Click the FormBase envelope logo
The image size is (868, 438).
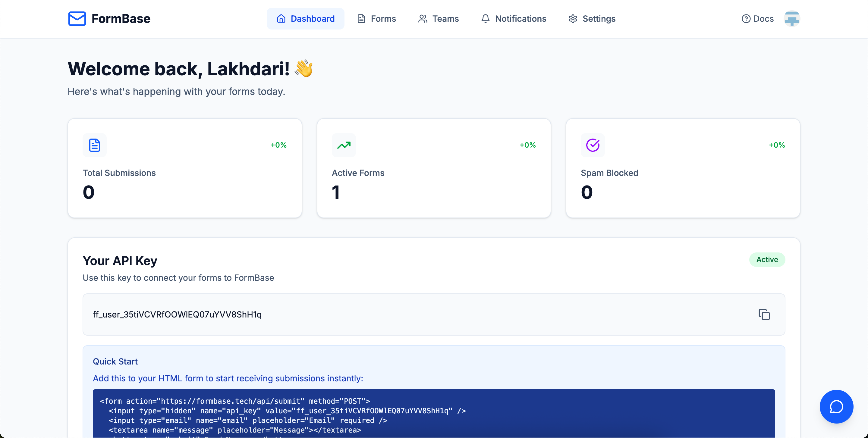[77, 18]
